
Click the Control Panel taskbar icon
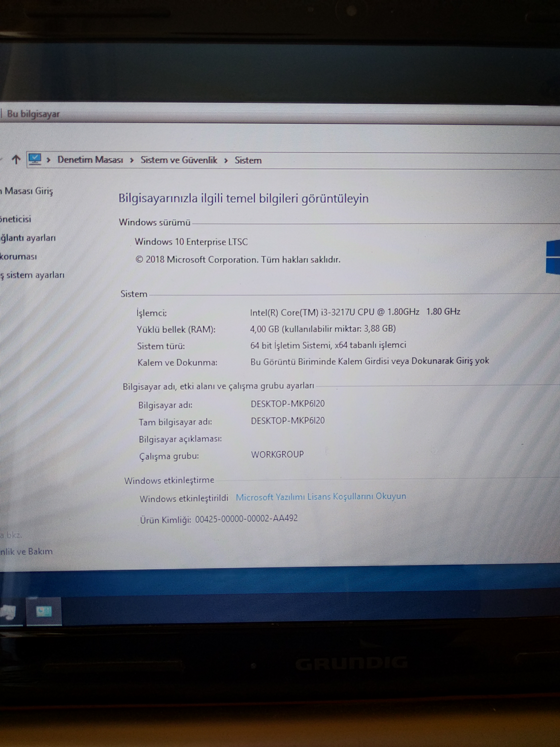[44, 612]
